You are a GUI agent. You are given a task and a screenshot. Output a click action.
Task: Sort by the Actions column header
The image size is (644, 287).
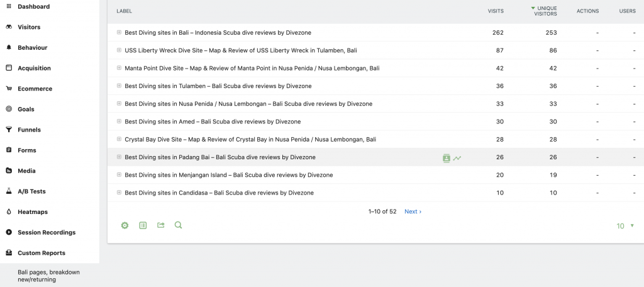[587, 11]
